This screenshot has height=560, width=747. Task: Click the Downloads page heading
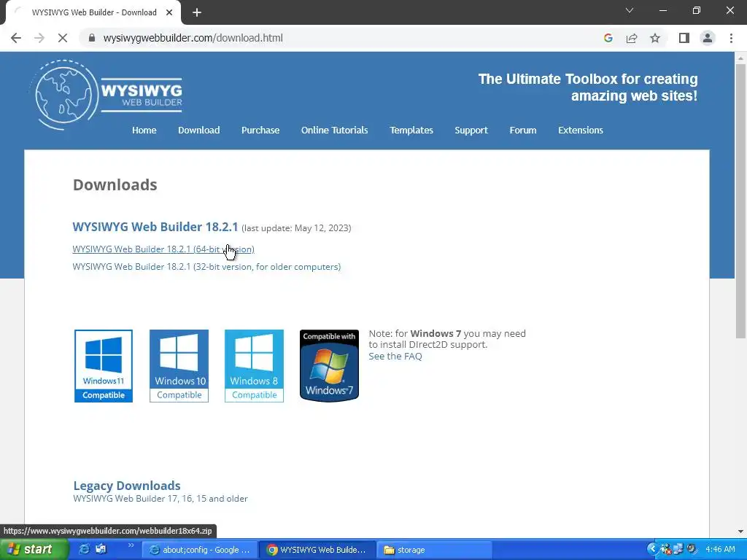point(115,184)
